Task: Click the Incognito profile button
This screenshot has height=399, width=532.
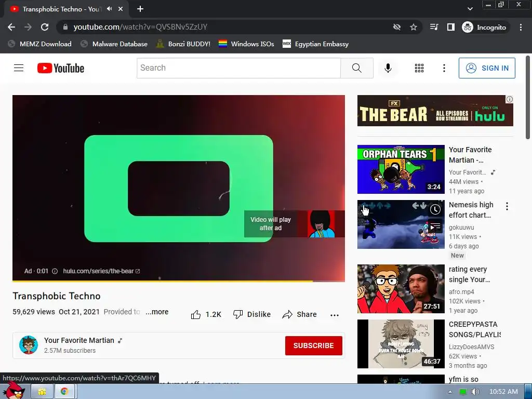Action: [484, 27]
